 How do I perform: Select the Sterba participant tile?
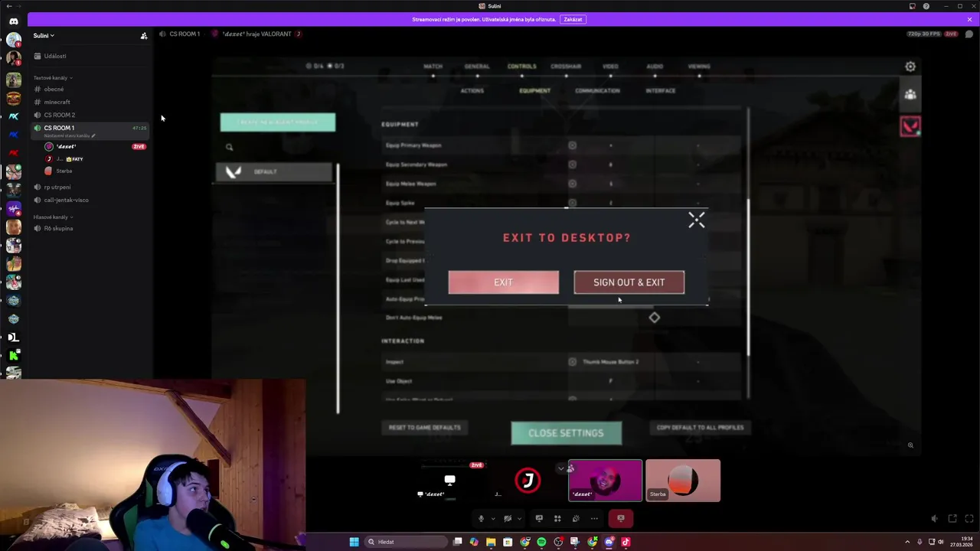(683, 481)
